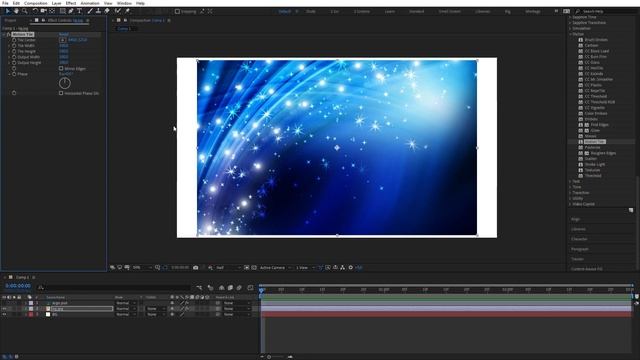Open viewer magnification dropdown showing 50%

coord(142,268)
